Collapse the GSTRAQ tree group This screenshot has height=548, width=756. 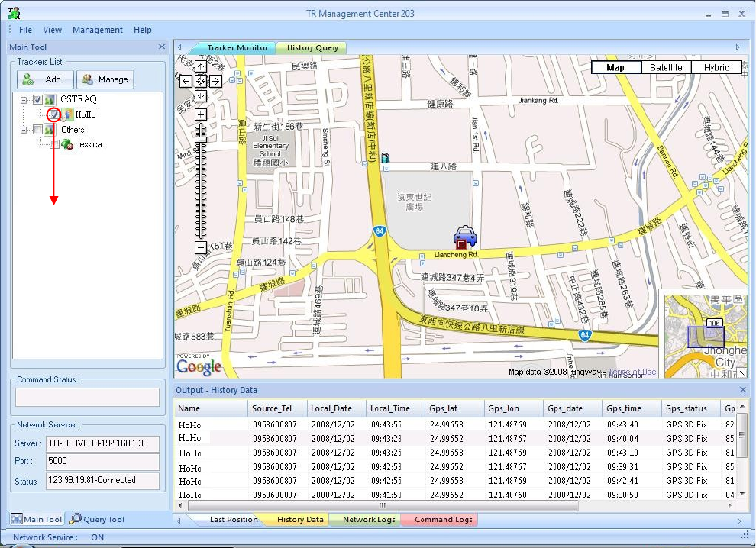(x=24, y=100)
